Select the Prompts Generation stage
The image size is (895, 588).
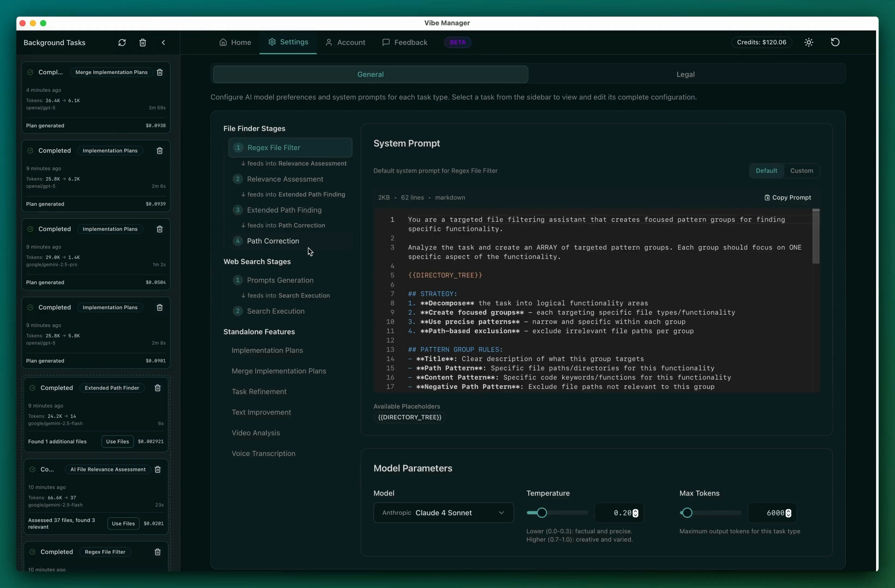tap(290, 280)
